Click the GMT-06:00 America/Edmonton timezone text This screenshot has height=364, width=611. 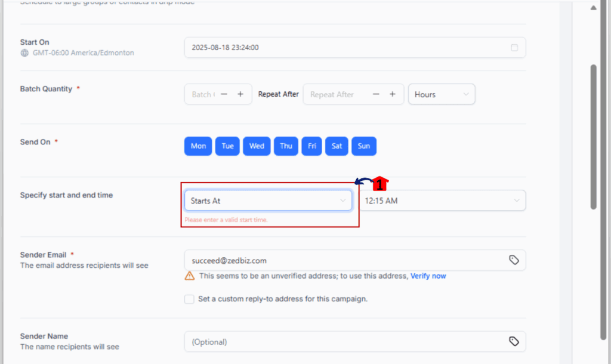click(83, 53)
